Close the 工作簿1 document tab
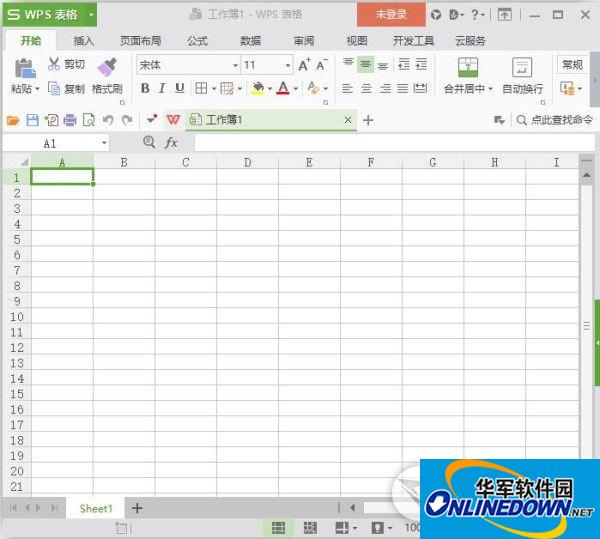 (x=347, y=120)
